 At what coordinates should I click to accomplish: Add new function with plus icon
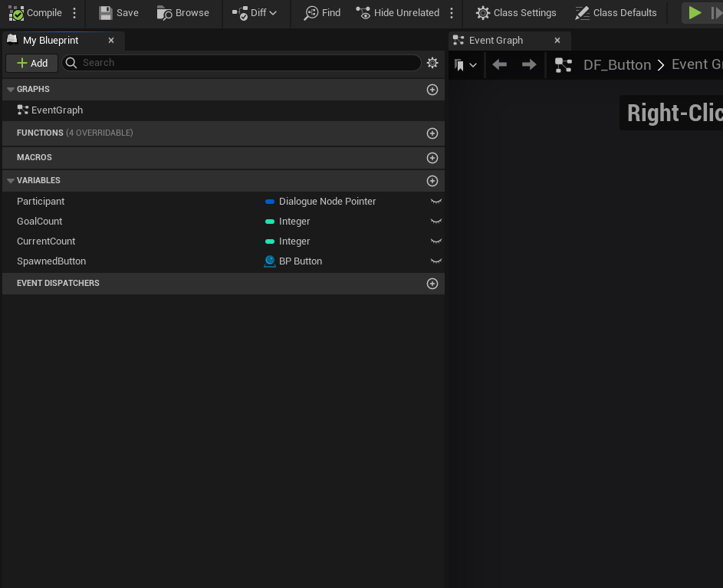click(432, 133)
